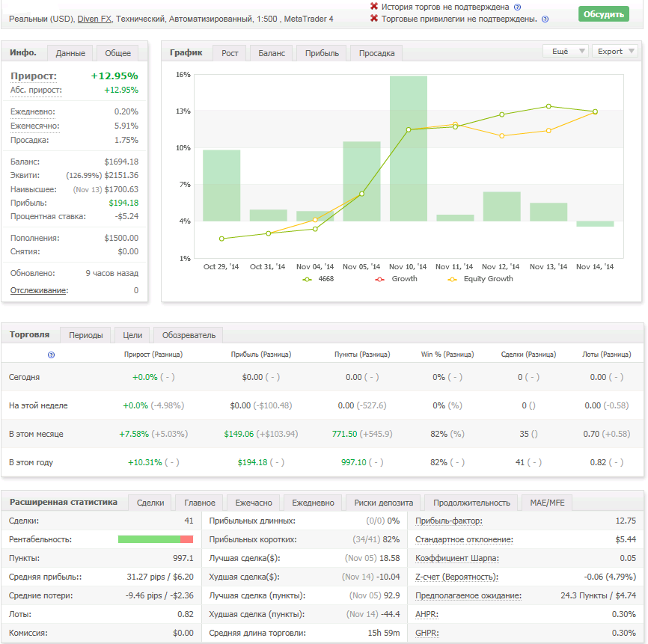Click the +10.31% yearly growth value
Image resolution: width=648 pixels, height=644 pixels.
(144, 463)
